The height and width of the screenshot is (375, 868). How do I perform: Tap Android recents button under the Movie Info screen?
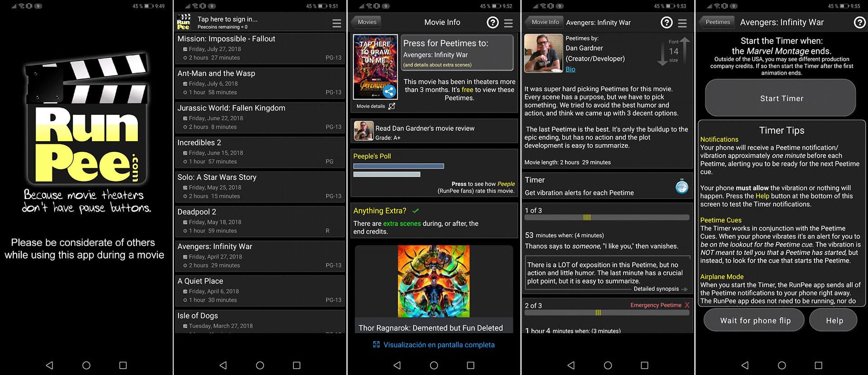point(471,365)
